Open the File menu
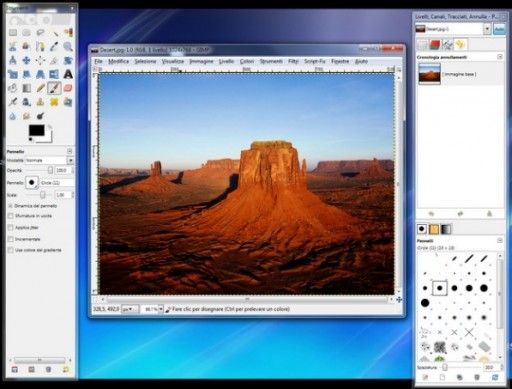 (98, 61)
